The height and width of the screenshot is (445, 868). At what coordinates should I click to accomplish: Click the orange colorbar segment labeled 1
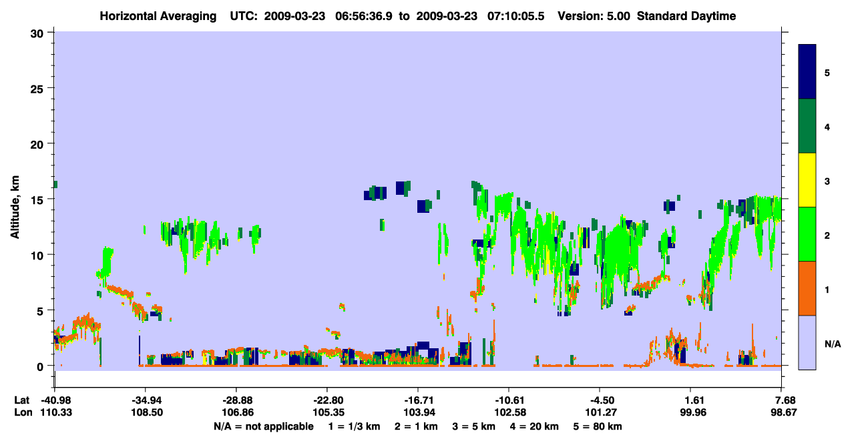[807, 288]
